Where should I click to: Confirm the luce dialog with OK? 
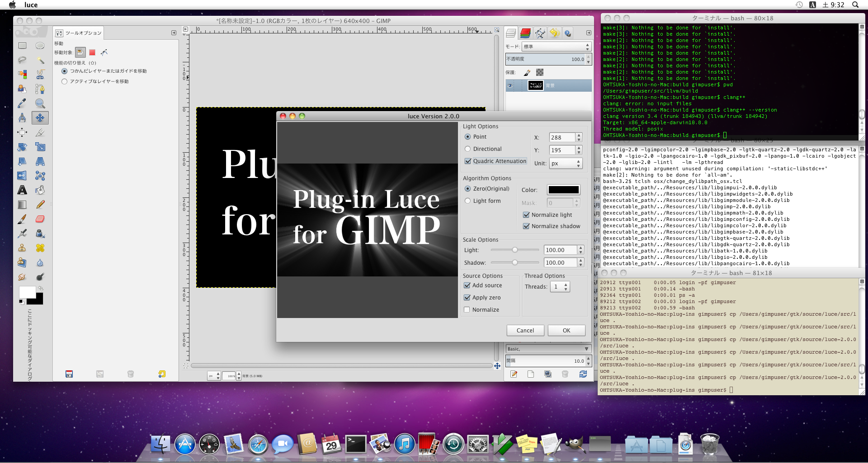(x=566, y=331)
